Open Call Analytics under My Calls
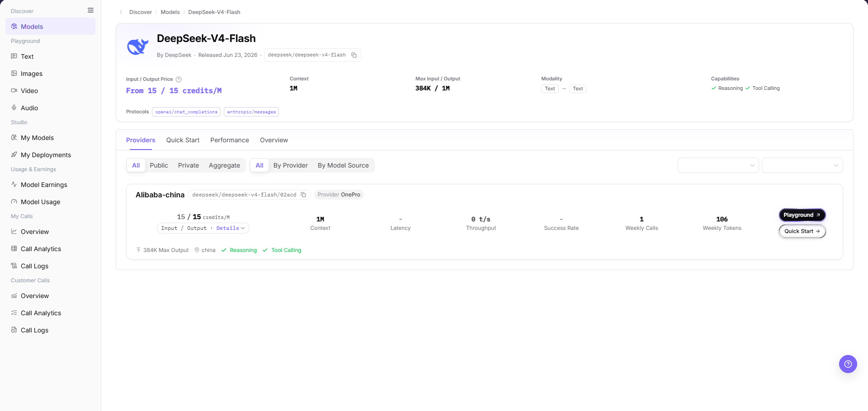 [50, 249]
